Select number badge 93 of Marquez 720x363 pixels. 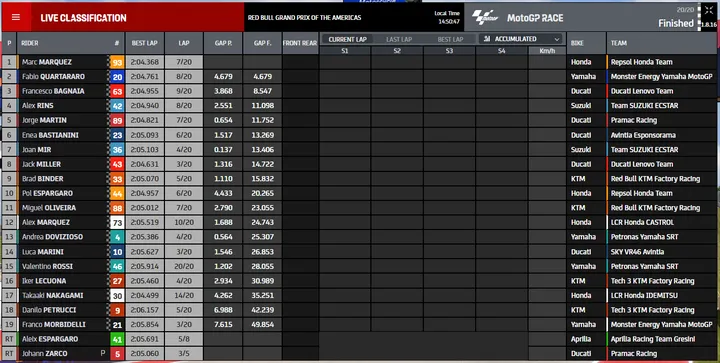pos(117,62)
